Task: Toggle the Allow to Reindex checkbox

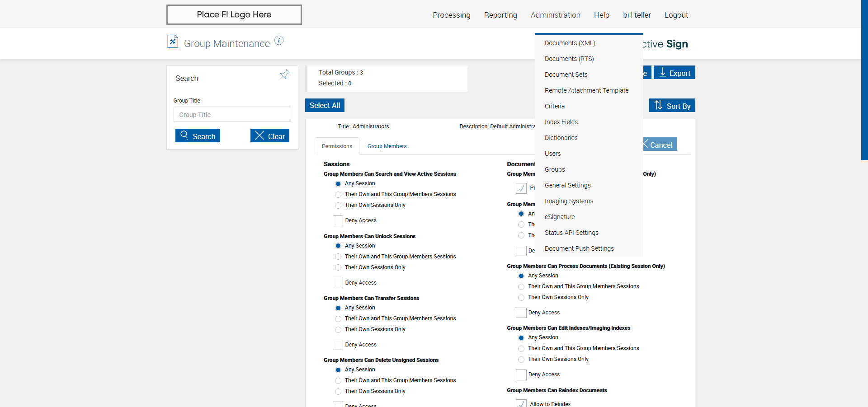Action: click(521, 404)
